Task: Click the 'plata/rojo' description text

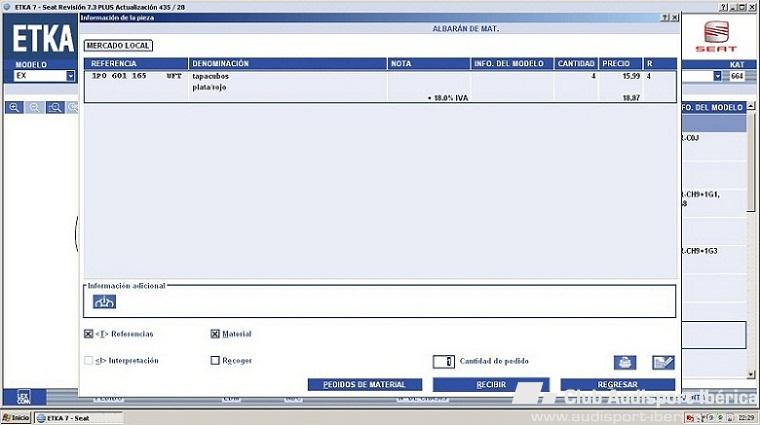Action: [x=209, y=88]
